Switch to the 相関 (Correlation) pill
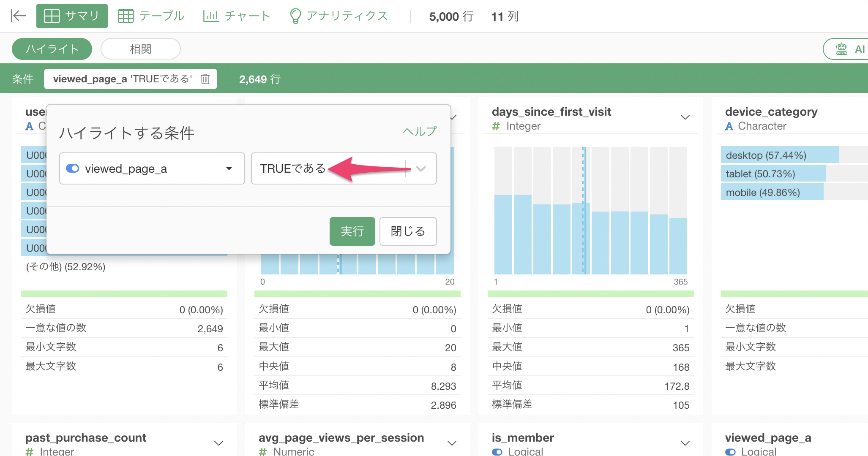Image resolution: width=868 pixels, height=456 pixels. click(x=140, y=49)
